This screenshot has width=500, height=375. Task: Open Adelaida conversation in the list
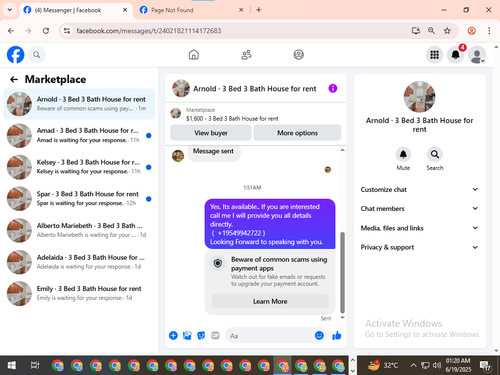coord(79,262)
